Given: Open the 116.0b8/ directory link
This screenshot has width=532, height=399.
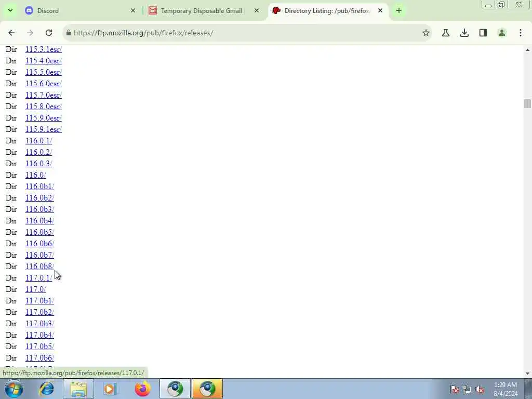Looking at the screenshot, I should (39, 267).
